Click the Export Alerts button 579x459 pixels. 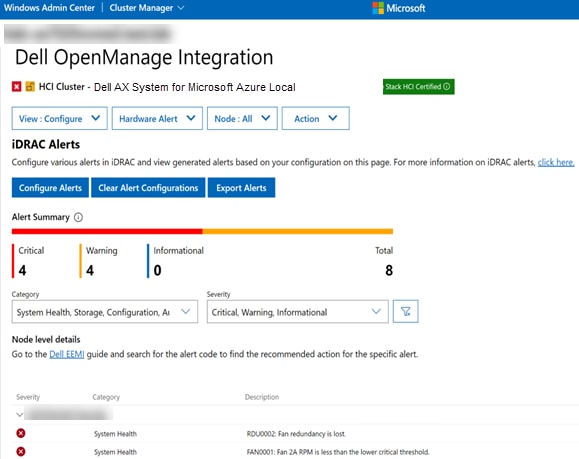point(241,188)
